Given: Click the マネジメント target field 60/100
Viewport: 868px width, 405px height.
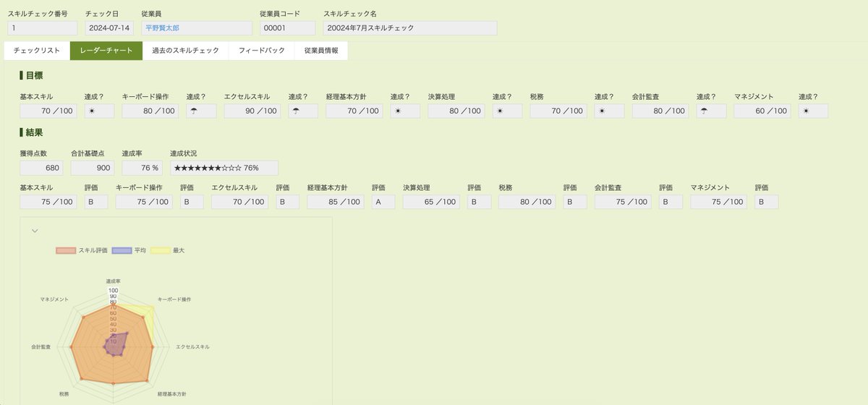Looking at the screenshot, I should (x=762, y=111).
